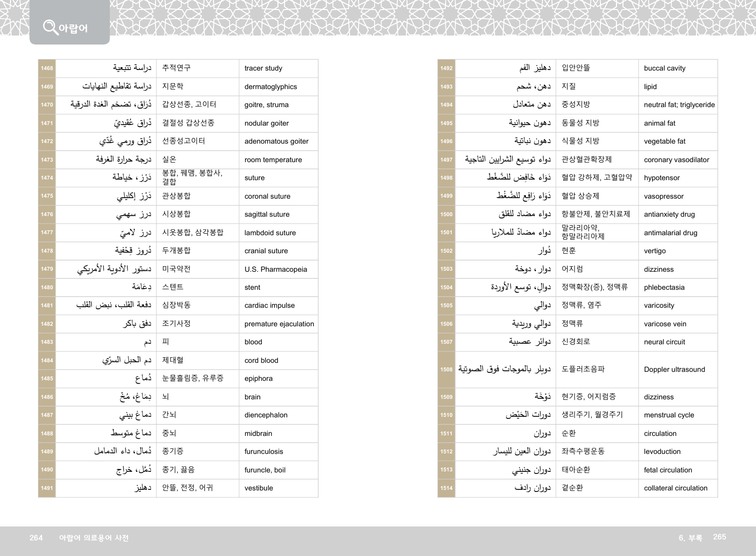The height and width of the screenshot is (556, 756).
Task: Select the Korean term 제대혈
Action: [172, 360]
